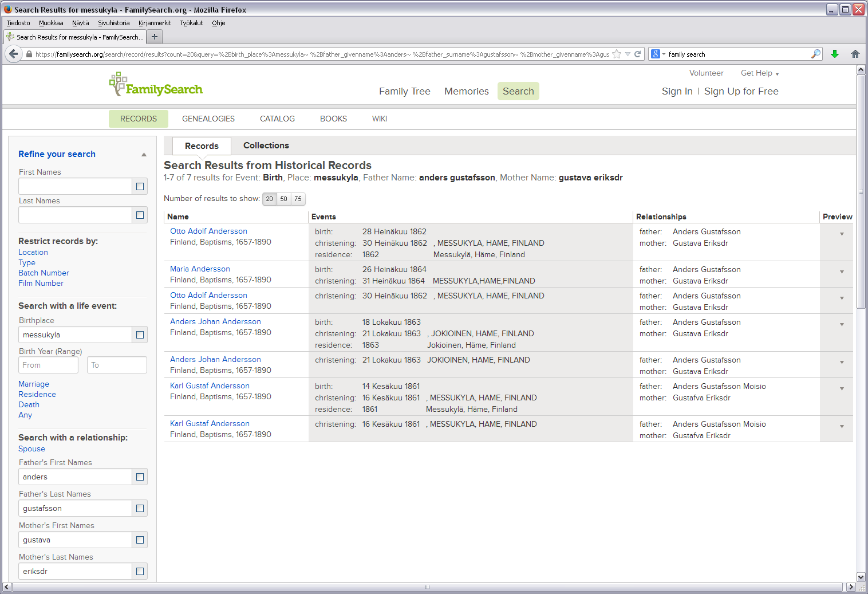Restrict records by Batch Number
Viewport: 868px width, 594px height.
[44, 273]
